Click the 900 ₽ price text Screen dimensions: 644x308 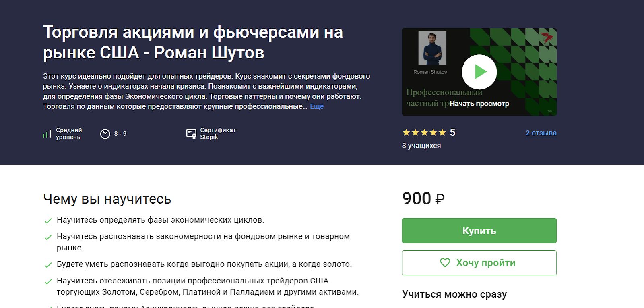(x=423, y=198)
